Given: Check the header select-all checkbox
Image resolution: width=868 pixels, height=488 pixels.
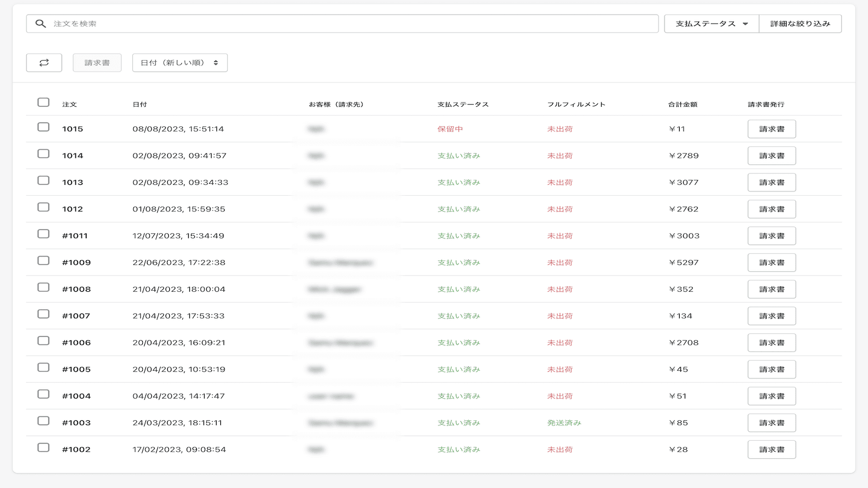Looking at the screenshot, I should [x=43, y=101].
